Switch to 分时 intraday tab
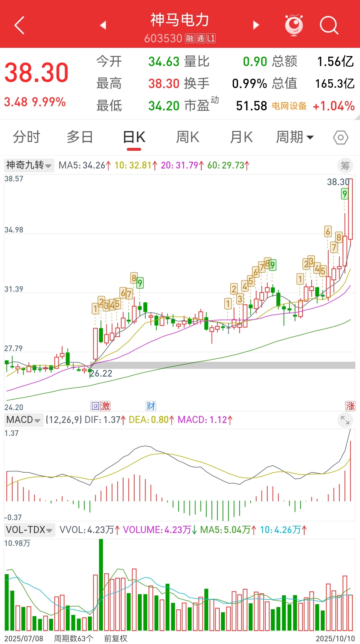This screenshot has height=644, width=360. [x=26, y=137]
